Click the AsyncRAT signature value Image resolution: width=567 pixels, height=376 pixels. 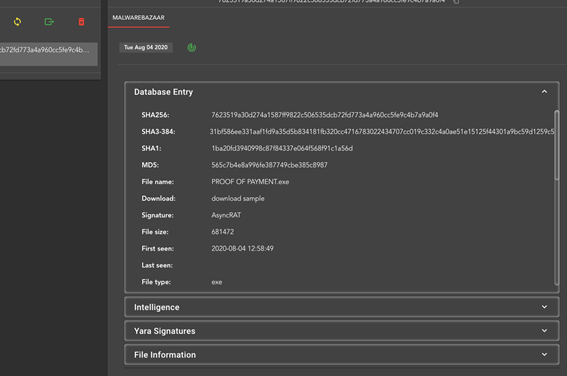pyautogui.click(x=226, y=215)
